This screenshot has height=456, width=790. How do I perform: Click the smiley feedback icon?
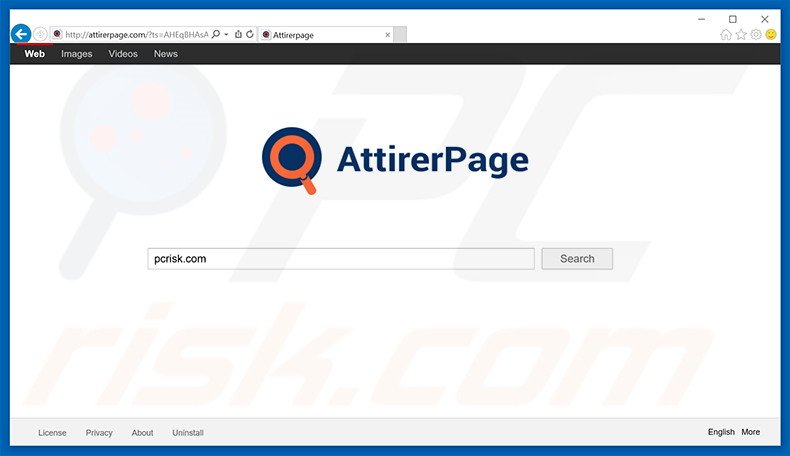point(771,34)
